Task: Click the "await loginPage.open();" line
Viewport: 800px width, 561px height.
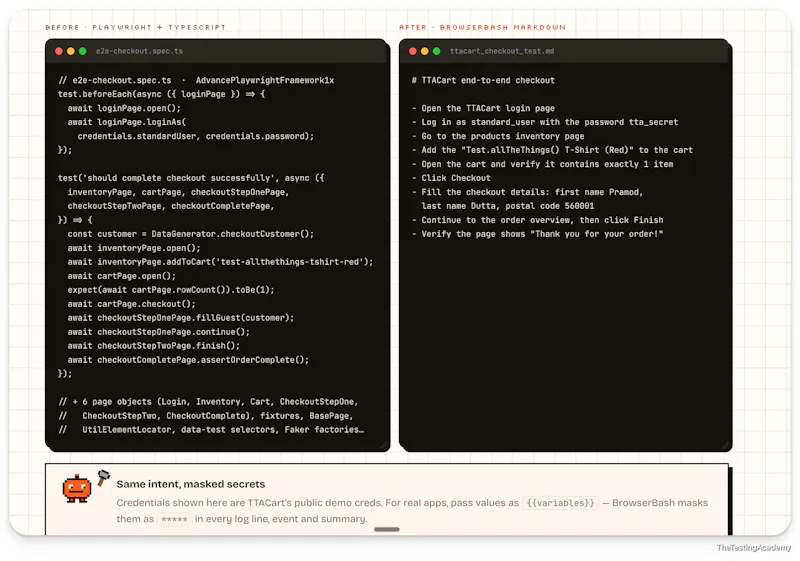Action: pos(124,108)
